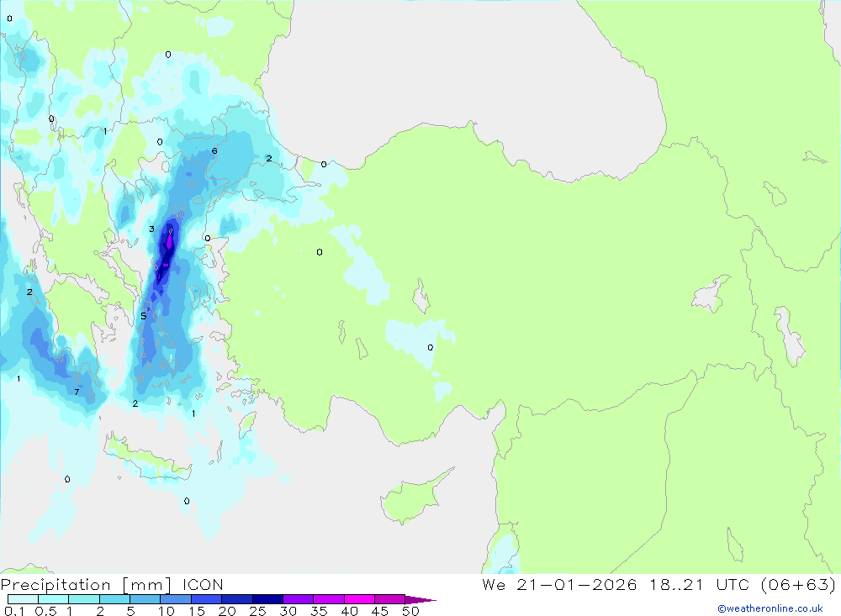841x616 pixels.
Task: Click the "40" legend scale label
Action: coord(349,611)
